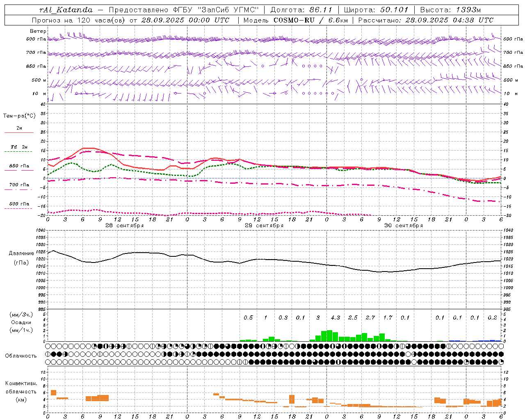This screenshot has height=420, width=525.
Task: Click the Осадки panel label
Action: pyautogui.click(x=21, y=322)
